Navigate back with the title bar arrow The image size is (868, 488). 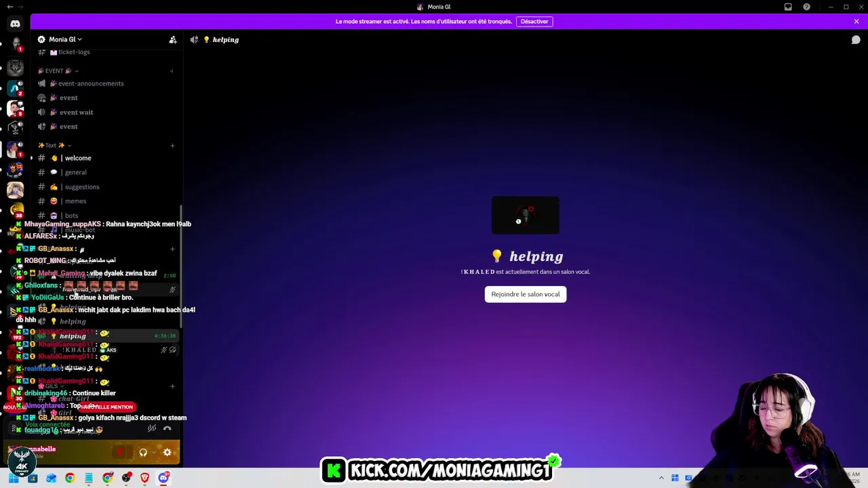(9, 7)
